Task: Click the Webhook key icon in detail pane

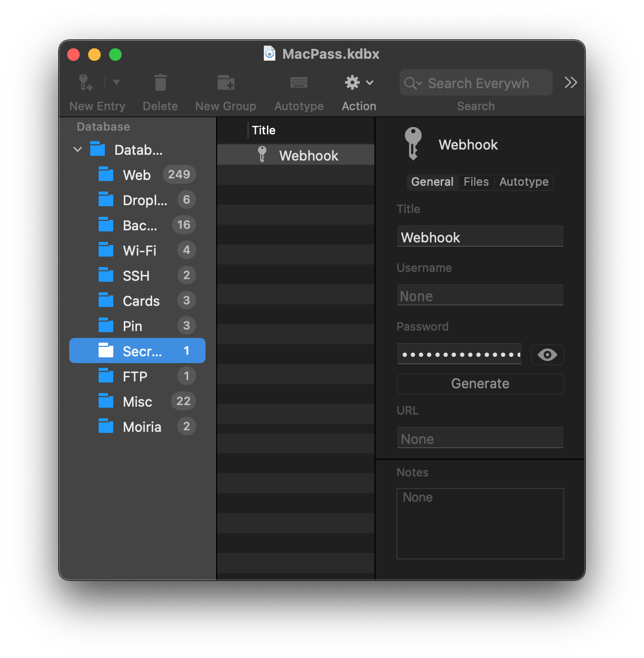Action: coord(413,143)
